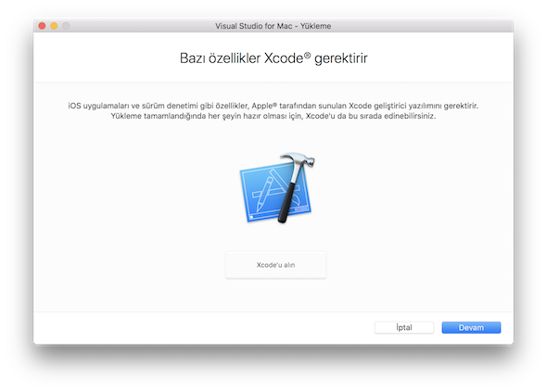Screen dimensions: 547x392
Task: Click the word 'Apple®' in the description
Action: click(264, 106)
